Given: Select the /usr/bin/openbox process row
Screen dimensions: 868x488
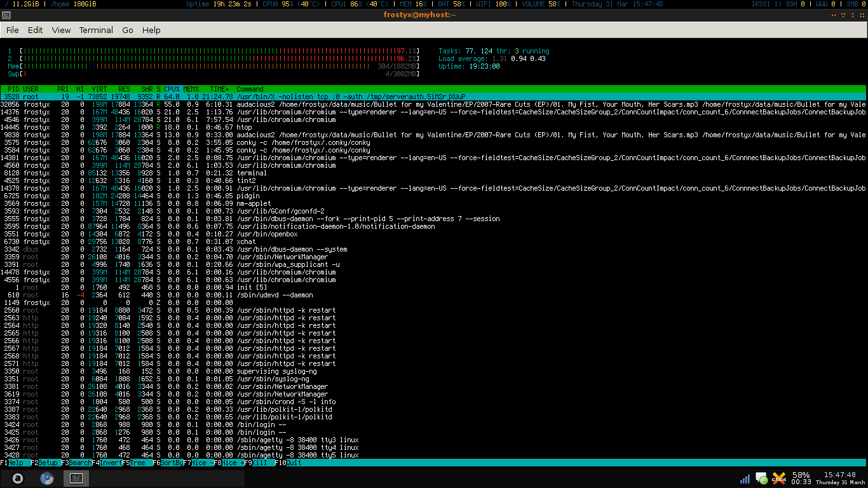Looking at the screenshot, I should 434,234.
